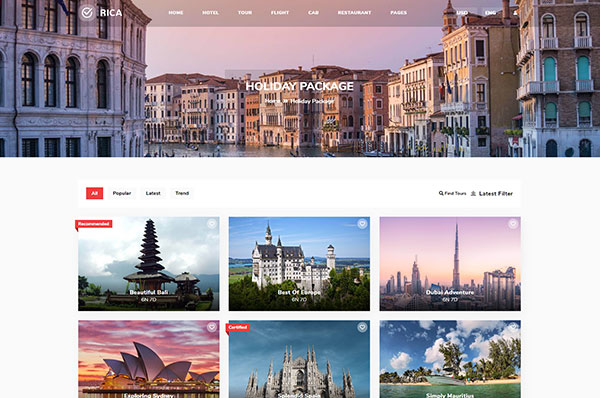The image size is (600, 398).
Task: Favorite the Best Of Europe heart icon
Action: 362,224
